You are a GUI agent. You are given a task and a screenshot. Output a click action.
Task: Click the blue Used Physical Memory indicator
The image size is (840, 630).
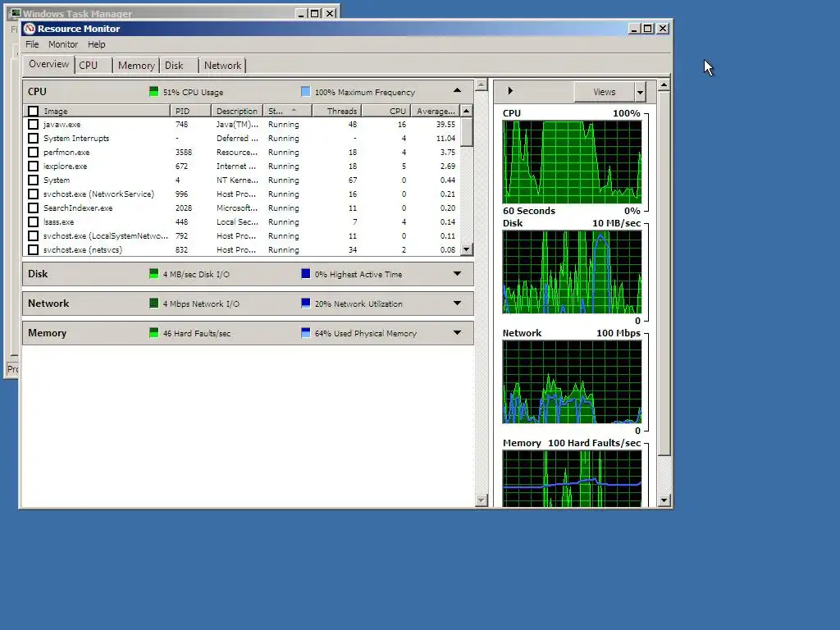tap(305, 333)
